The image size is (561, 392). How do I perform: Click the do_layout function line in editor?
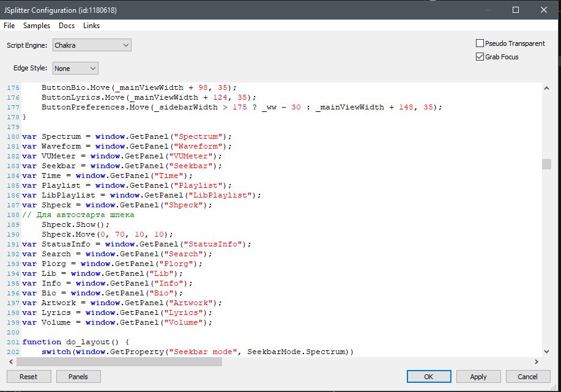[x=80, y=342]
